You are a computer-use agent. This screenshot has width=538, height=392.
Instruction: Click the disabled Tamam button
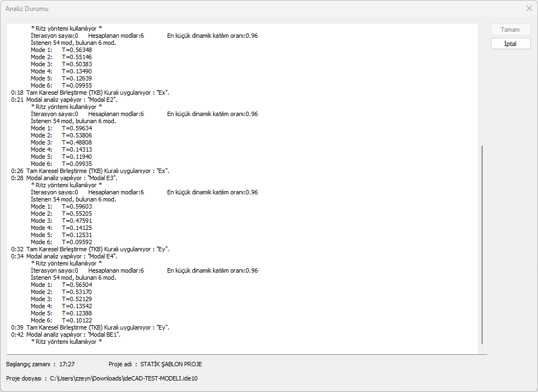coord(511,30)
